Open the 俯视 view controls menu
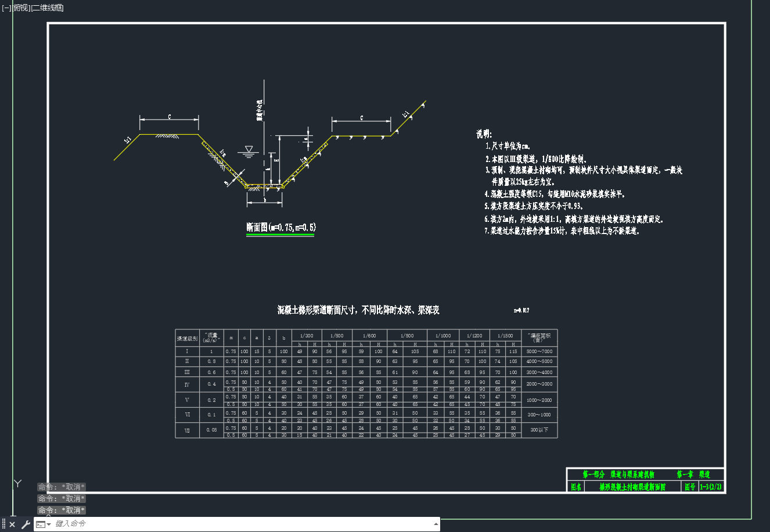Viewport: 770px width, 532px height. pyautogui.click(x=21, y=8)
